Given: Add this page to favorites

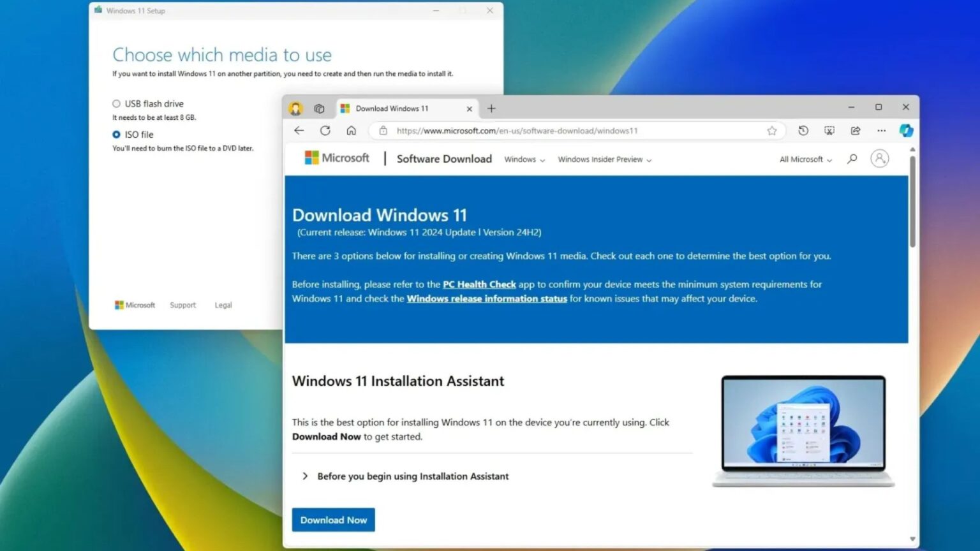Looking at the screenshot, I should (x=773, y=130).
